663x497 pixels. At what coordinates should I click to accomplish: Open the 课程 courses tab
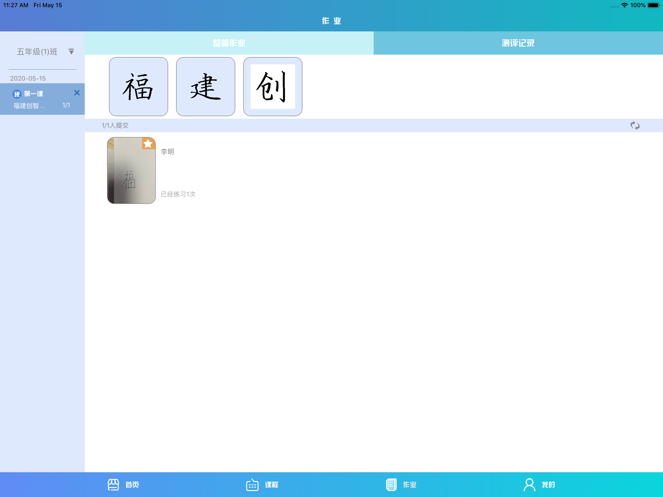click(262, 485)
